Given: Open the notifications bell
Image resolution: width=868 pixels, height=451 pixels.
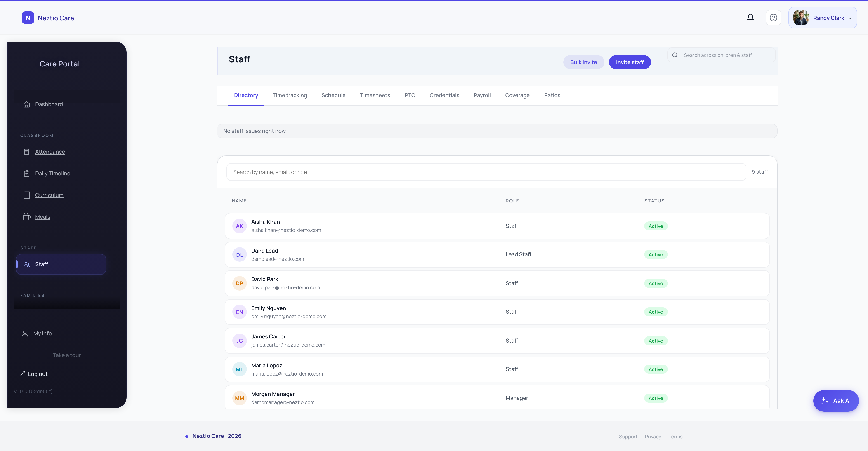Looking at the screenshot, I should click(x=750, y=18).
